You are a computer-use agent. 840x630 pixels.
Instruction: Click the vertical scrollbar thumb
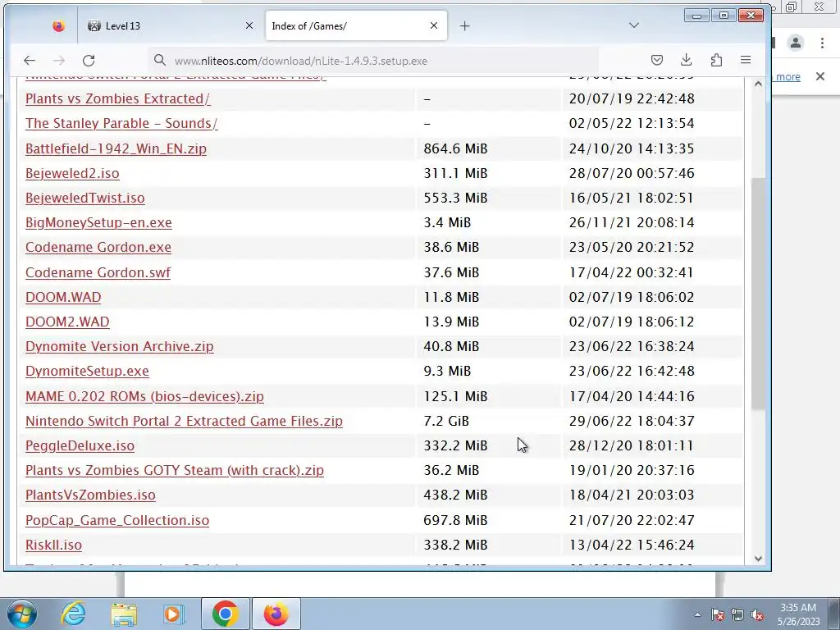tap(758, 294)
